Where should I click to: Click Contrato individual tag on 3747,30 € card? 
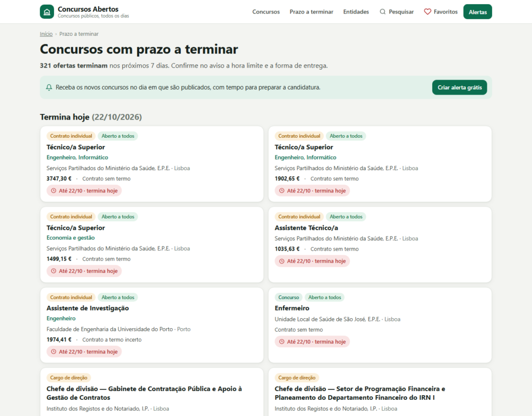[71, 136]
